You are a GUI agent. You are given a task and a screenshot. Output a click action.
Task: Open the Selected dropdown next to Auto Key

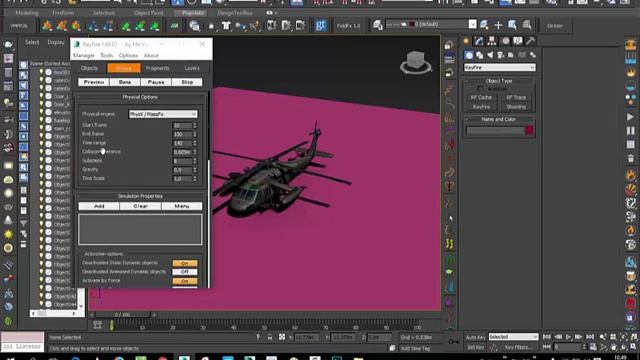513,337
